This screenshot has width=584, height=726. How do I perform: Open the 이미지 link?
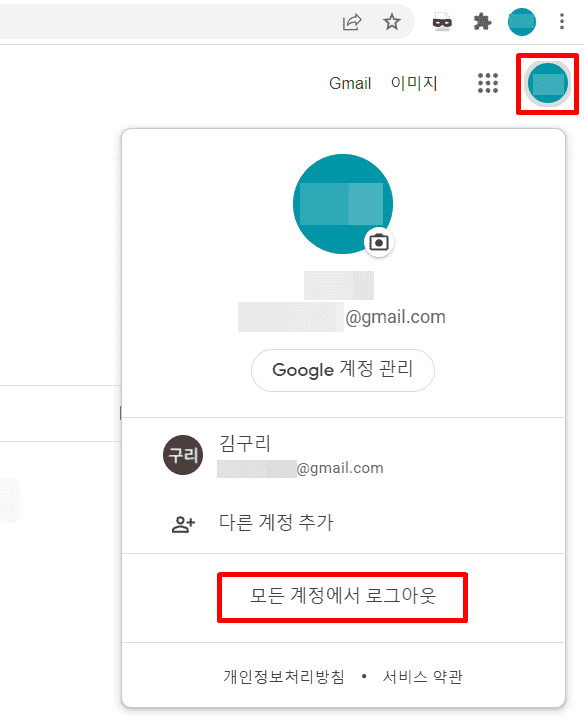click(414, 83)
